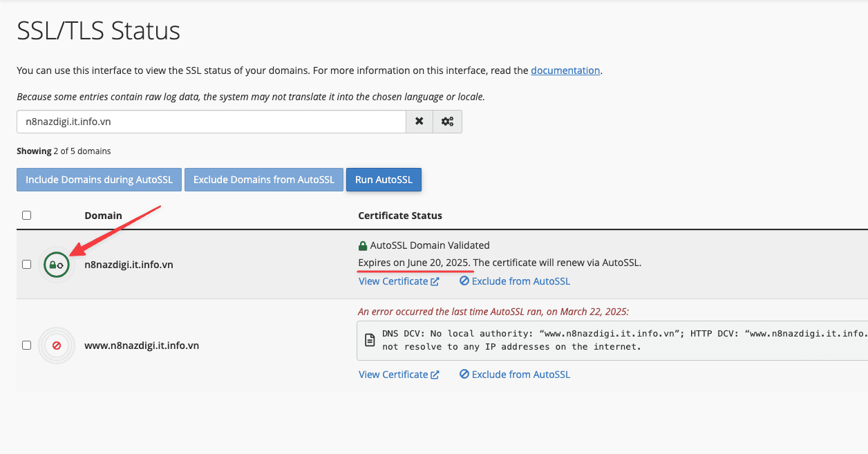Click the clear search X icon
This screenshot has height=454, width=868.
click(419, 122)
